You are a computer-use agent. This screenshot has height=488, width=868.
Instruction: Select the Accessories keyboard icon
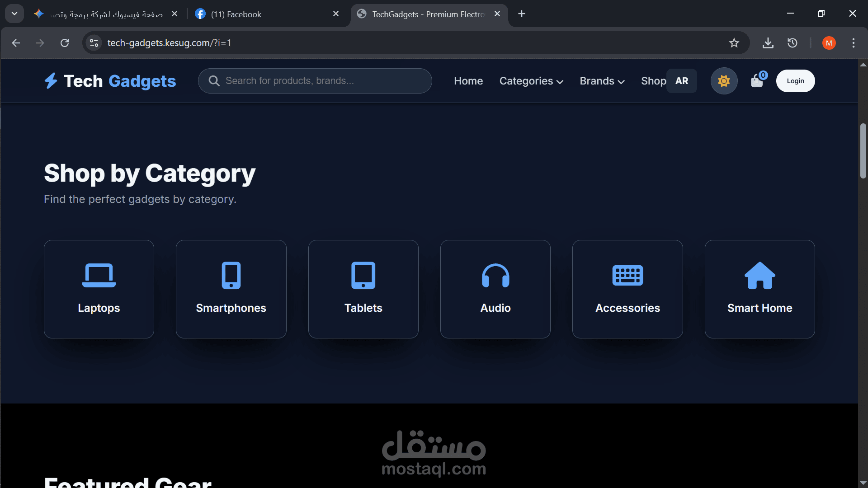click(627, 275)
